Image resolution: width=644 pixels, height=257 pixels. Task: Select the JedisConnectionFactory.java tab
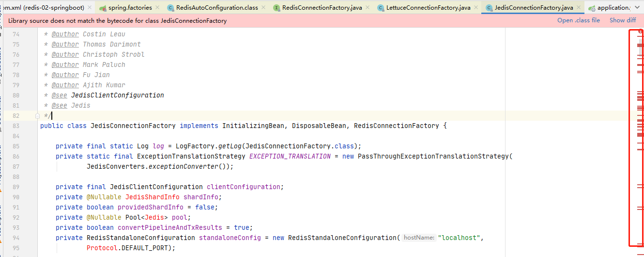tap(534, 7)
